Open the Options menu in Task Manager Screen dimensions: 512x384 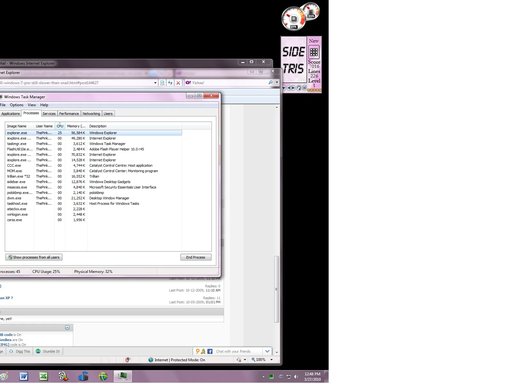pyautogui.click(x=16, y=105)
